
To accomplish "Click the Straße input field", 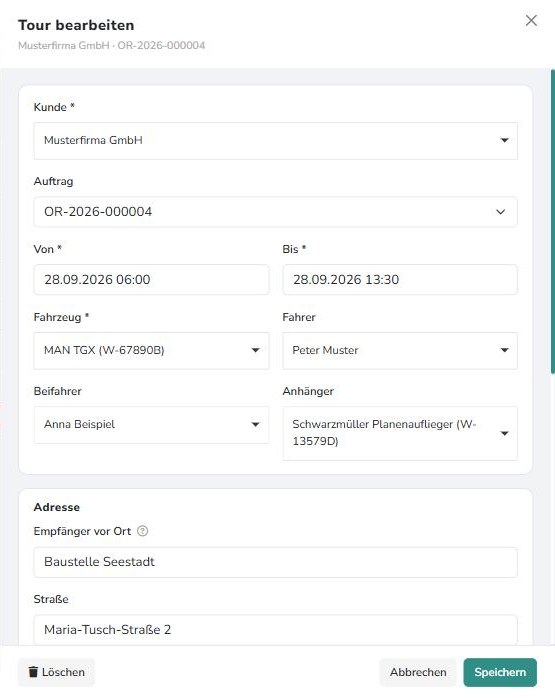I will click(275, 630).
